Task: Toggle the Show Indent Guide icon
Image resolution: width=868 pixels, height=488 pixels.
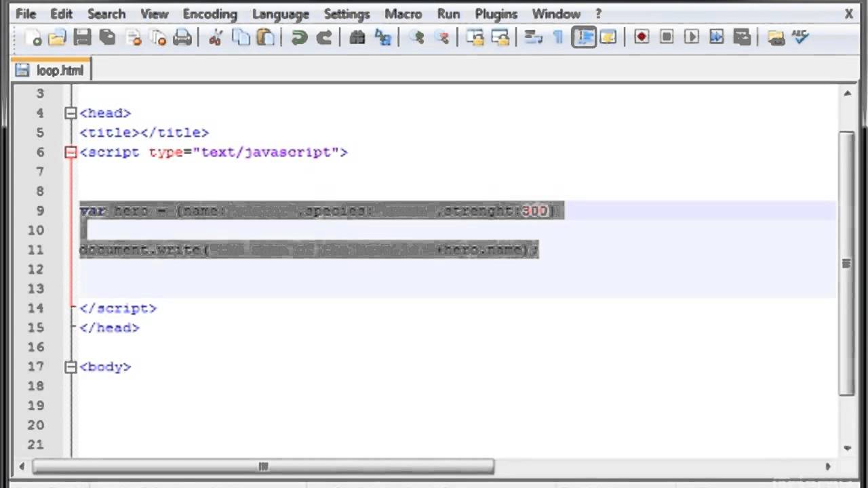Action: click(583, 37)
